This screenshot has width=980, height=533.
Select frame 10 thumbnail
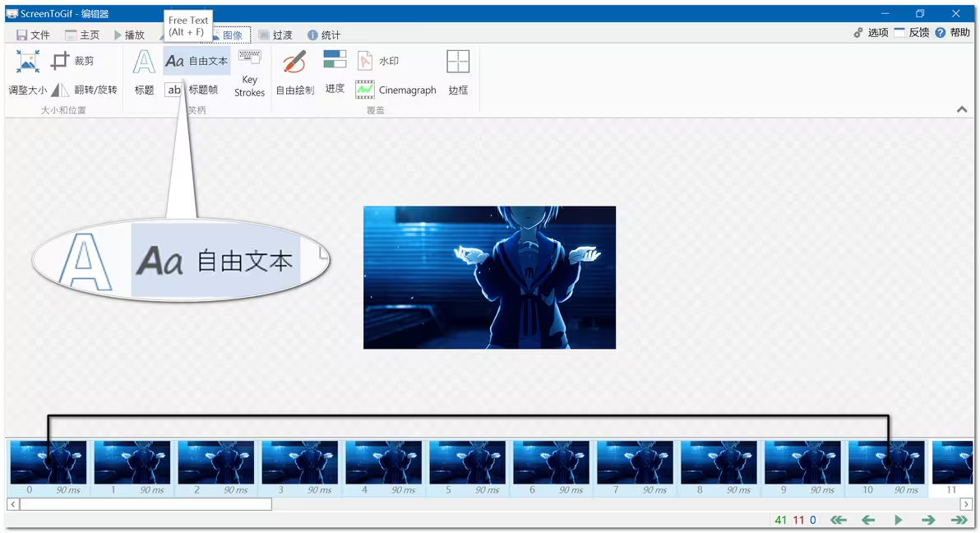tap(886, 468)
